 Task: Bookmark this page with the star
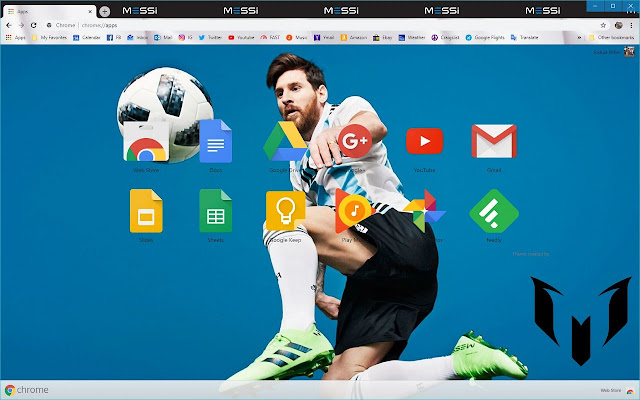coord(603,25)
